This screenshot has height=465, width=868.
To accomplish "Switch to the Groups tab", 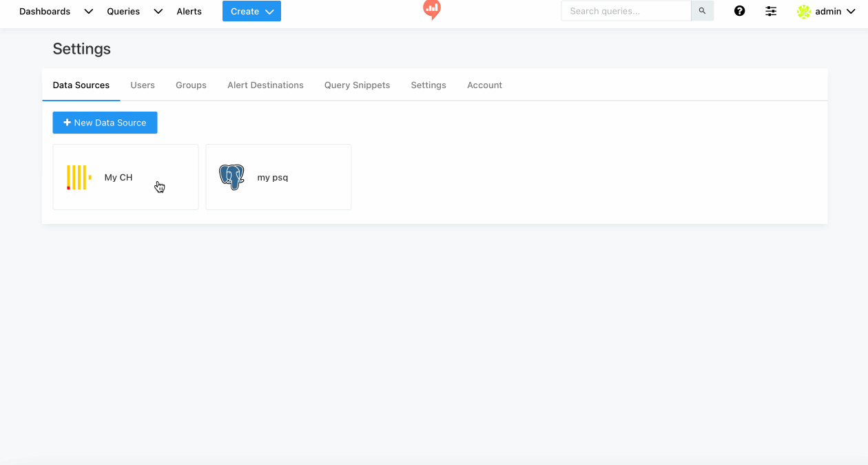I will click(x=191, y=85).
